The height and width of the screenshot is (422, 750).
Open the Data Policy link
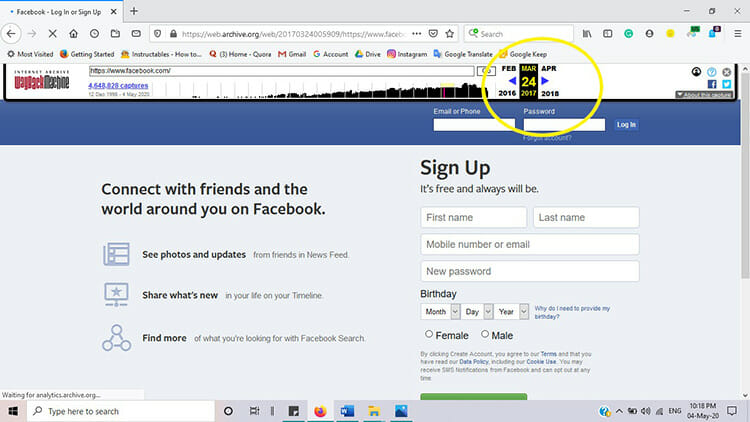(x=474, y=362)
